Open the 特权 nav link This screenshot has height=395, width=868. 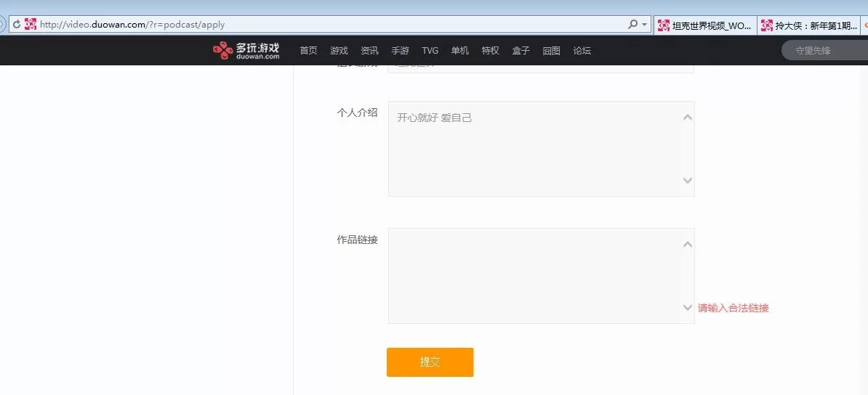(x=490, y=50)
